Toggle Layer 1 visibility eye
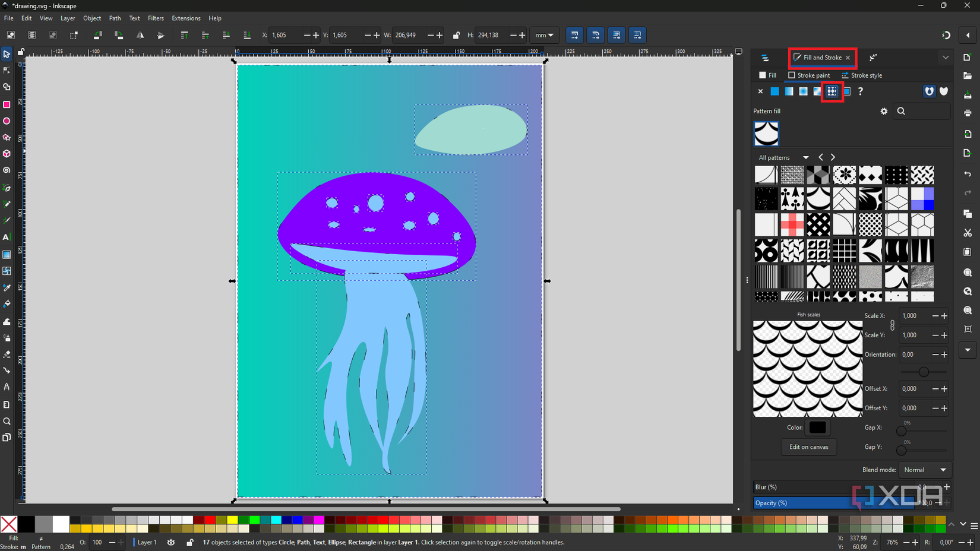 click(x=171, y=542)
